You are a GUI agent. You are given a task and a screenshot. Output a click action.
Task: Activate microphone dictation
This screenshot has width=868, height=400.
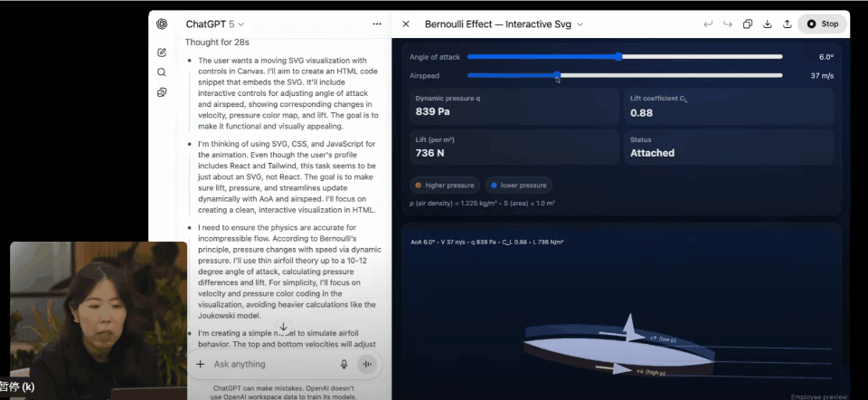[x=344, y=364]
